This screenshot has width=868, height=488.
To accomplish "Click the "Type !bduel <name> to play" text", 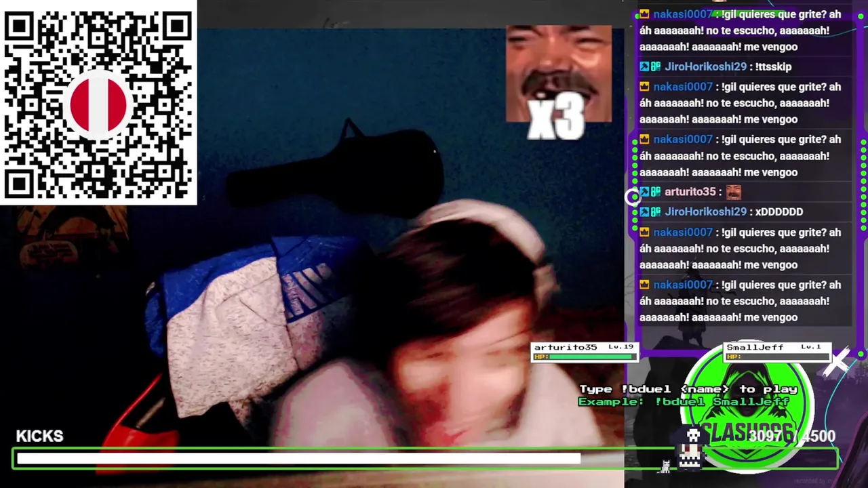I will (x=688, y=389).
